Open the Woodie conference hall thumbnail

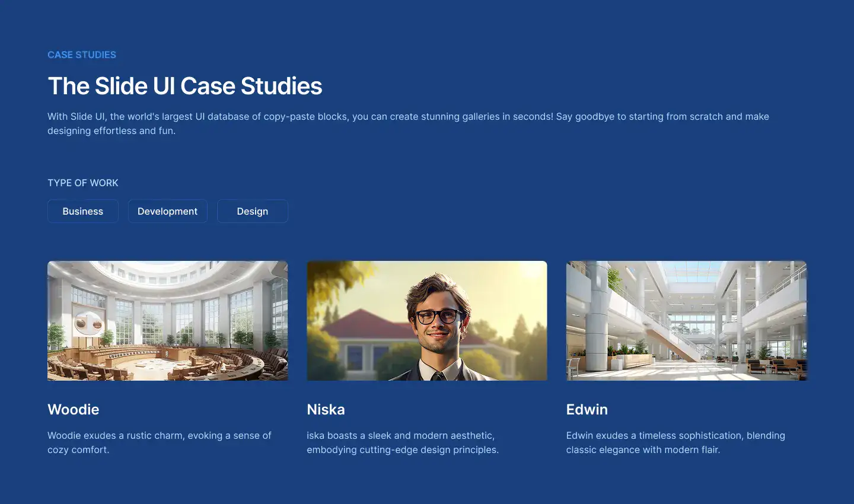(x=168, y=321)
